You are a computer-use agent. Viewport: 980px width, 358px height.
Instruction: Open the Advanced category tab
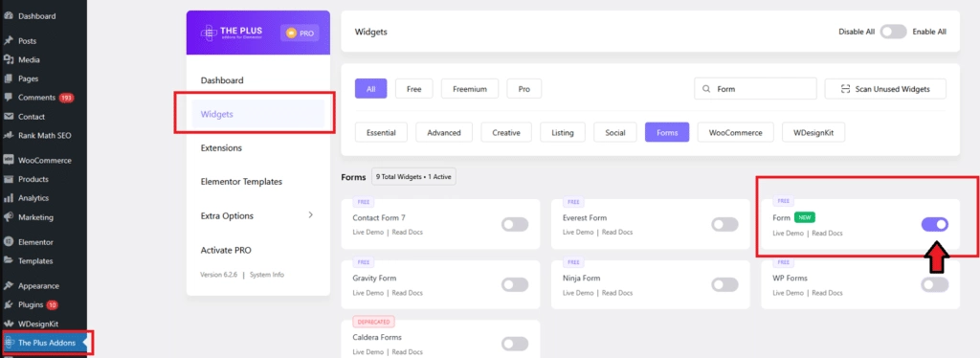pyautogui.click(x=444, y=132)
